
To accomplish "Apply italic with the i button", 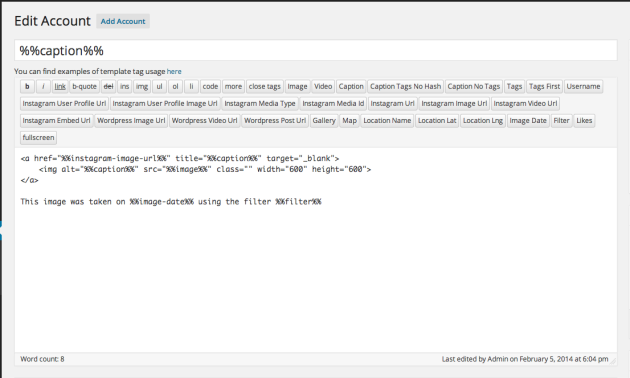I will point(43,86).
